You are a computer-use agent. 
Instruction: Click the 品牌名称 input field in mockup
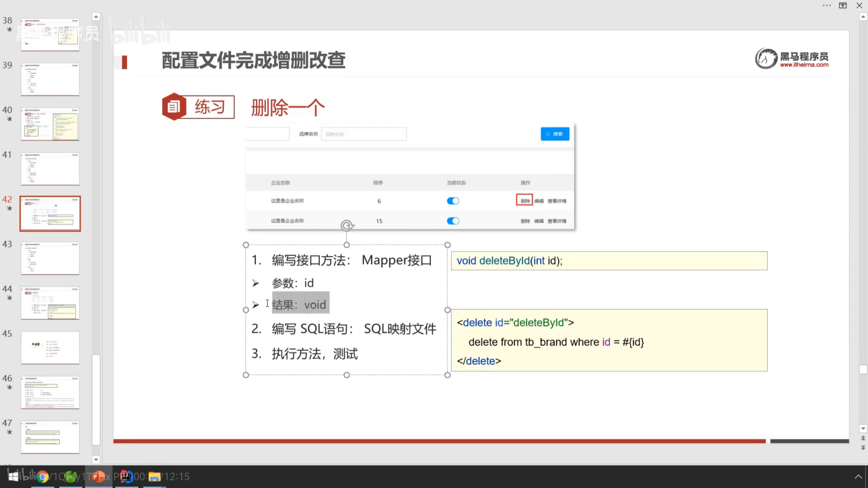click(x=364, y=134)
